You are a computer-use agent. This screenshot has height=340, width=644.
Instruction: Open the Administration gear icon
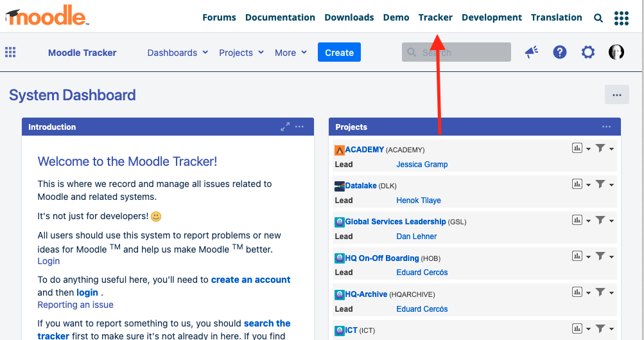click(x=587, y=52)
